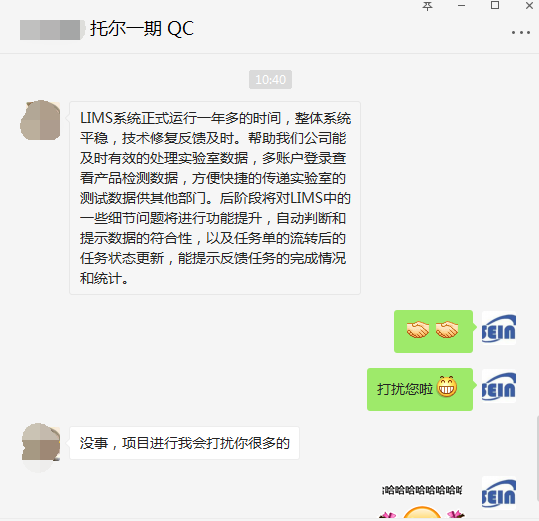
Task: Click the 托尔一期 QC chat title
Action: tap(142, 29)
